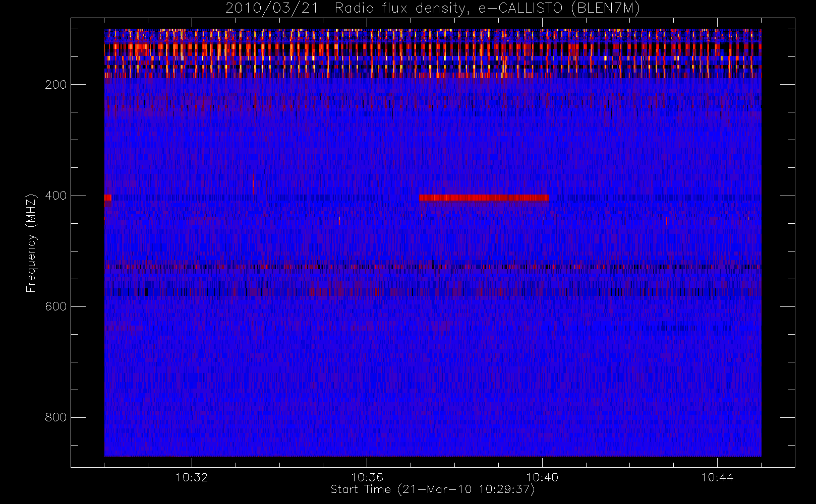Click the 'Frequency (MHZ)' y-axis label

point(31,243)
